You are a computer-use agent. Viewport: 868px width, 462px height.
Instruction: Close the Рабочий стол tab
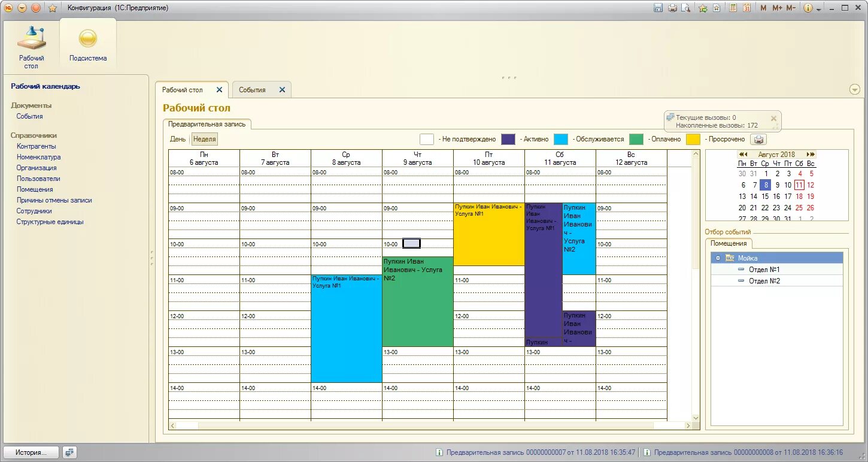click(x=219, y=90)
